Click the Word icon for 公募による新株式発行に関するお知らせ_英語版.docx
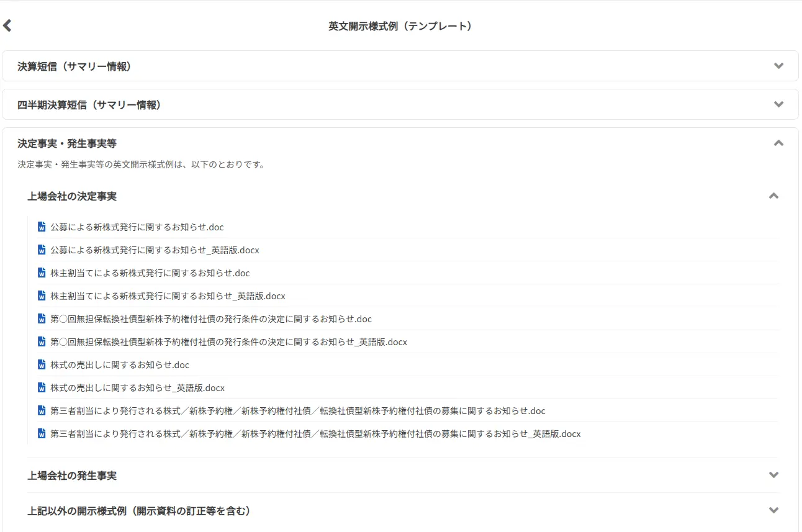 42,250
